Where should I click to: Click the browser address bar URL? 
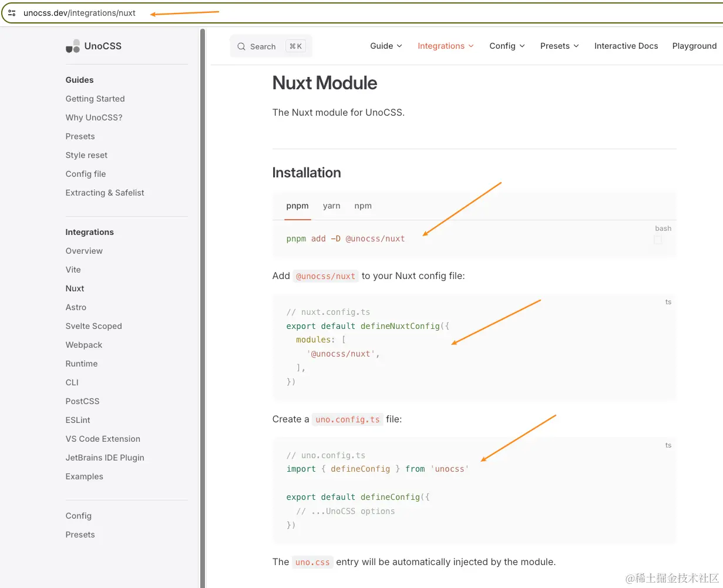click(79, 13)
